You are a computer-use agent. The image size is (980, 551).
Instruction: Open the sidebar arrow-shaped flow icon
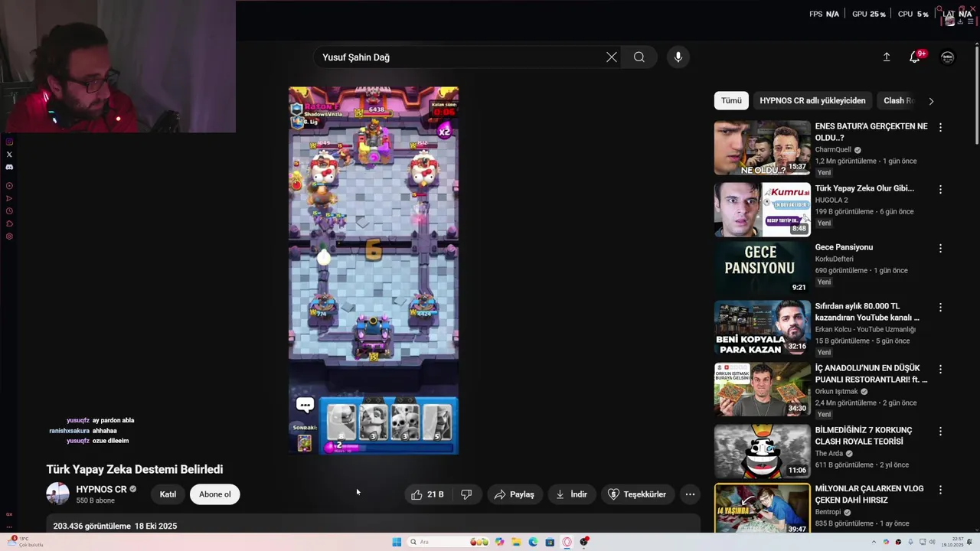pos(9,199)
